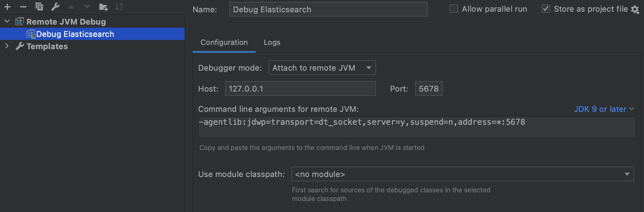The image size is (644, 212).
Task: Switch to the Logs tab
Action: (x=272, y=42)
